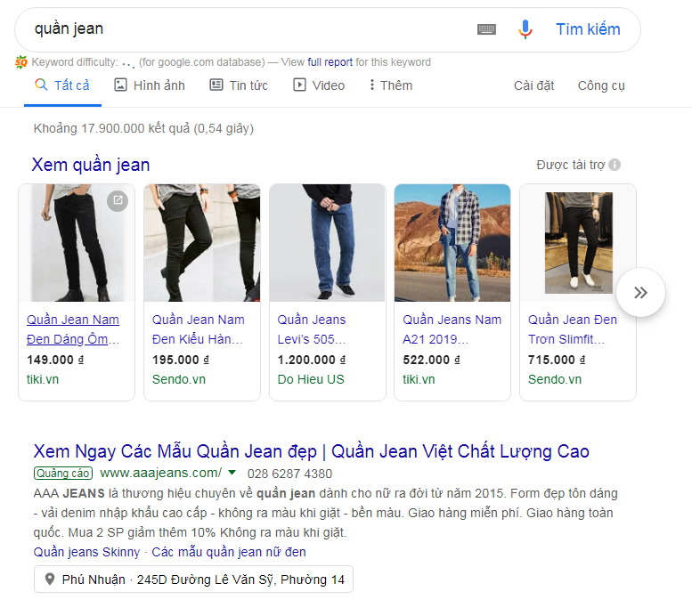
Task: Click the Quảng cáo ad label
Action: click(x=63, y=474)
